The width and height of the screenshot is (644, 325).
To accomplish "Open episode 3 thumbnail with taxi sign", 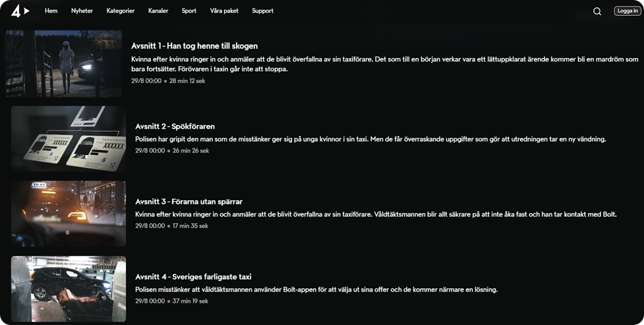I will pos(69,214).
